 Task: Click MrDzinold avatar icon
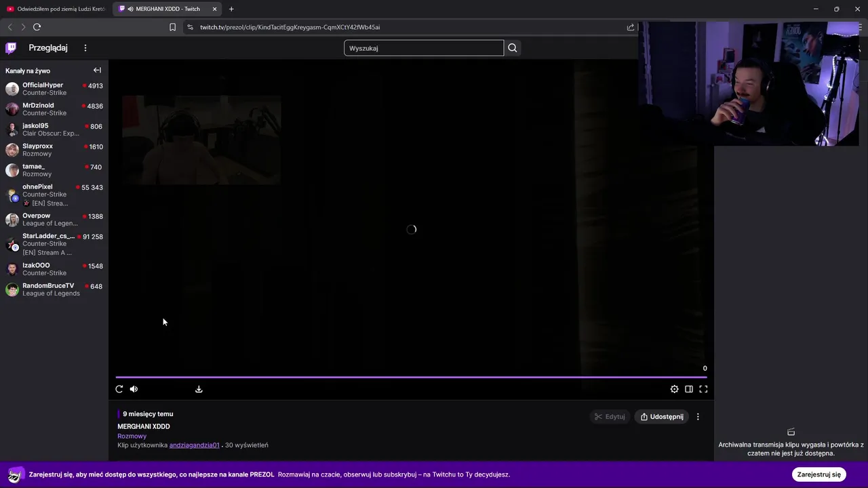12,109
